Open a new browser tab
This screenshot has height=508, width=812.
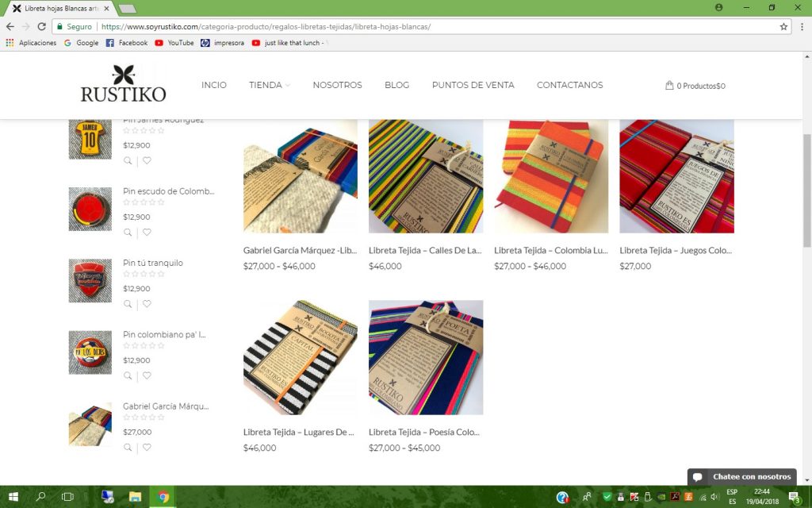coord(127,8)
